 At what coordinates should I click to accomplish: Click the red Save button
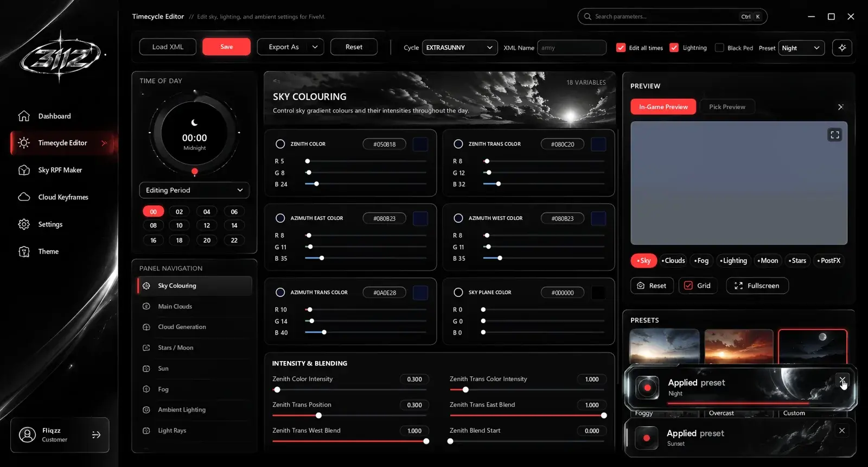coord(226,47)
